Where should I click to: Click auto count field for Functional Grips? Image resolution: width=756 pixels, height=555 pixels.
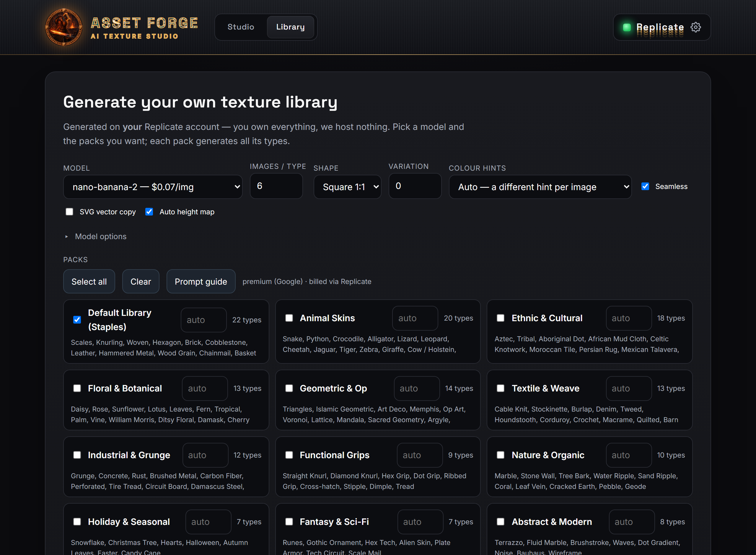tap(420, 455)
